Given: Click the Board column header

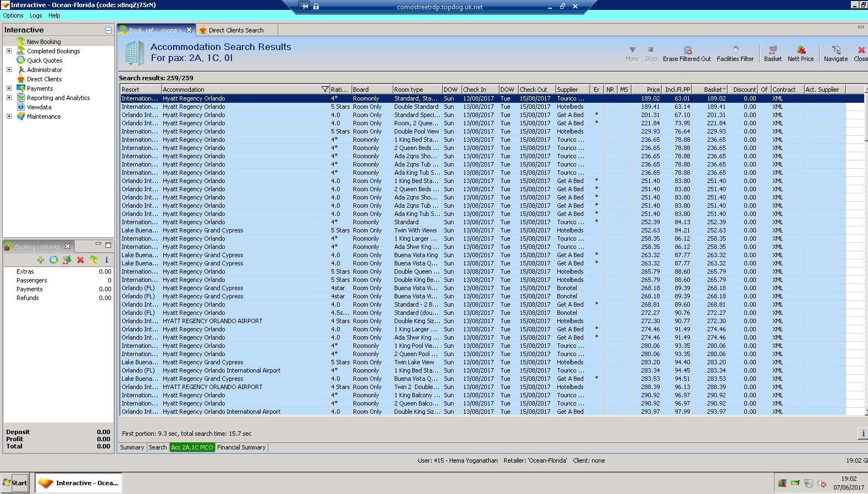Looking at the screenshot, I should (372, 90).
